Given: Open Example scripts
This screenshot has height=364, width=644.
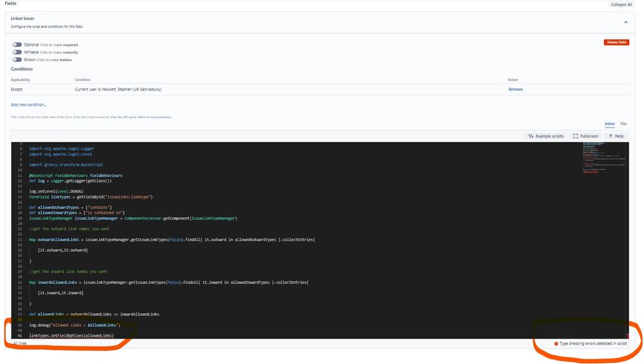Looking at the screenshot, I should point(546,136).
